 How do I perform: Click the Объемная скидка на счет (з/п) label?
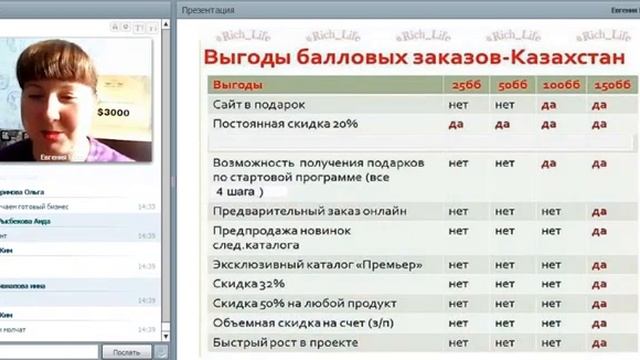303,323
